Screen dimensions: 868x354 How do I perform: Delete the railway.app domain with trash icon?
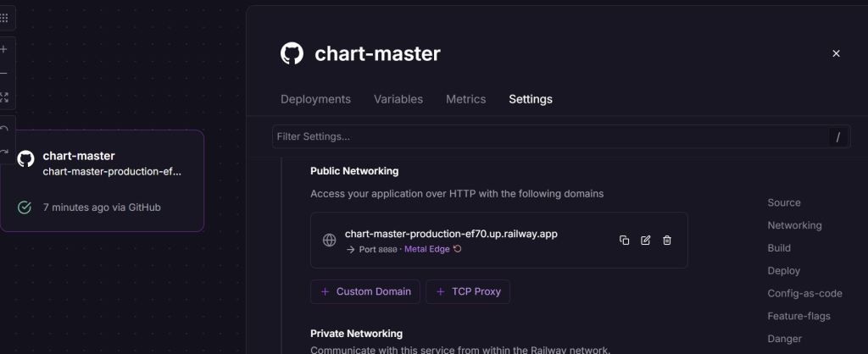coord(667,241)
